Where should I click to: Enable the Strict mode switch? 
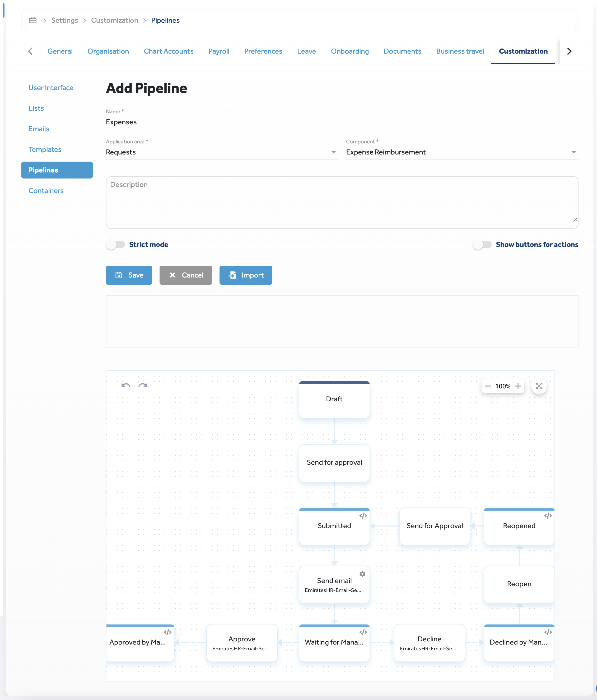coord(116,245)
